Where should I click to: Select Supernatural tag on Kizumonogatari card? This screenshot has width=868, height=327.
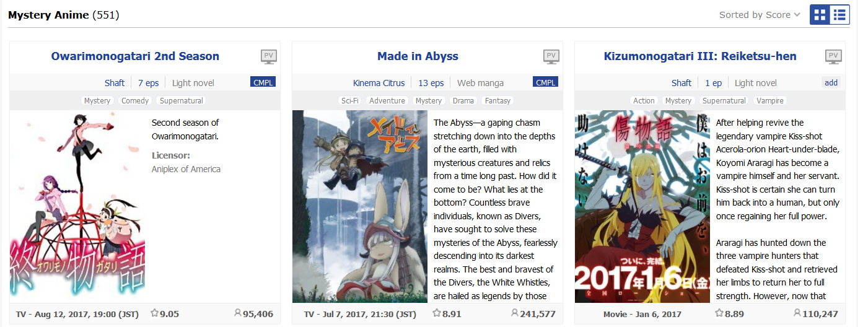pyautogui.click(x=724, y=100)
